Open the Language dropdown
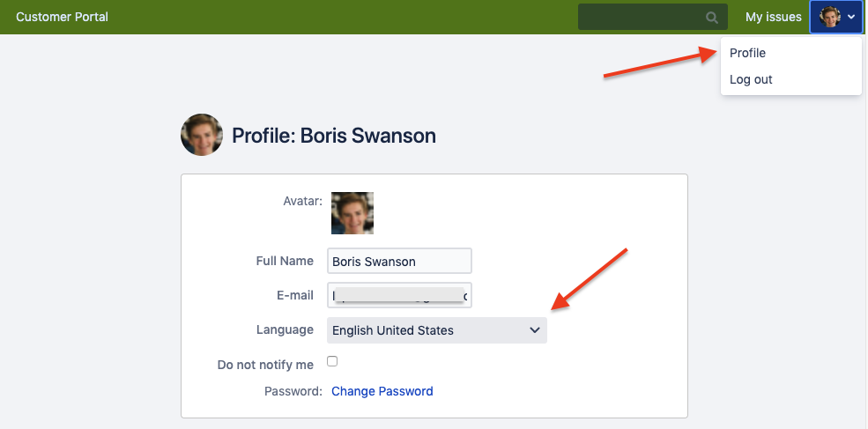Image resolution: width=868 pixels, height=429 pixels. tap(436, 330)
